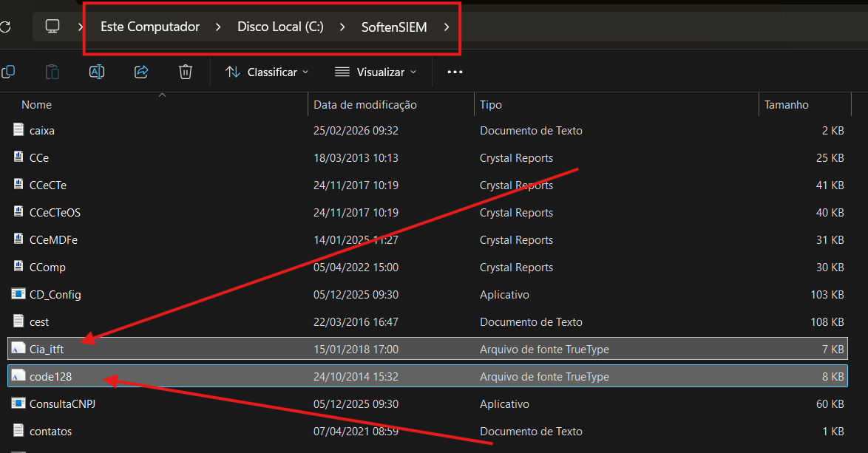Open the Classificar sort dropdown

tap(267, 72)
